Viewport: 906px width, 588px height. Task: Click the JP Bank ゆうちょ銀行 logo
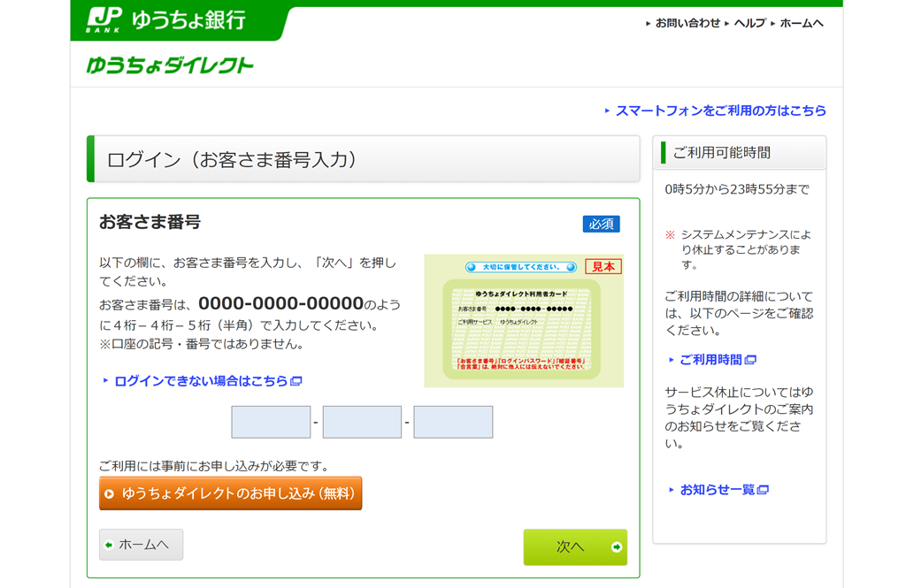point(168,20)
